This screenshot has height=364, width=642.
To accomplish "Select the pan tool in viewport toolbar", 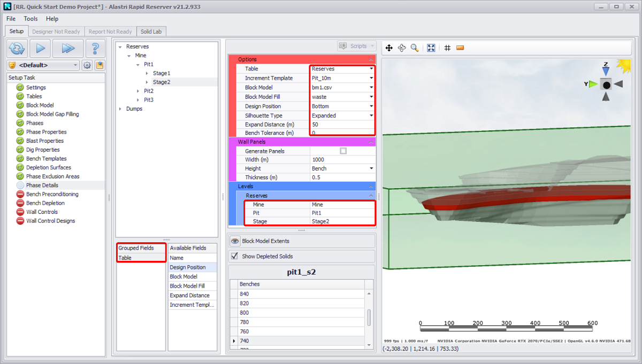I will (x=389, y=48).
